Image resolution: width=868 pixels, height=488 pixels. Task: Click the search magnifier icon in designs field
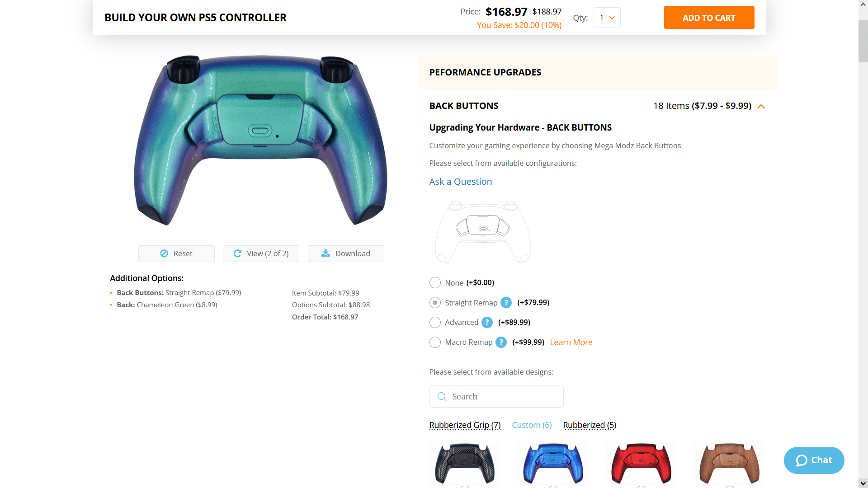click(x=442, y=397)
